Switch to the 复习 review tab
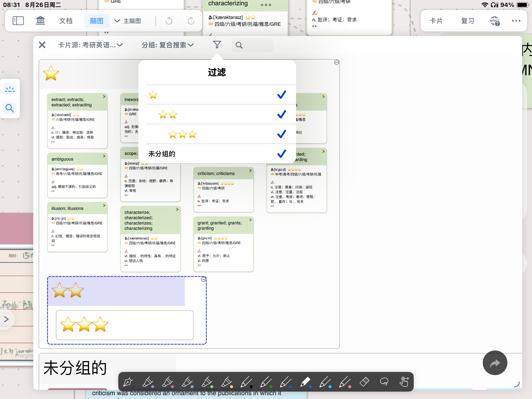Viewport: 532px width, 399px height. point(467,21)
